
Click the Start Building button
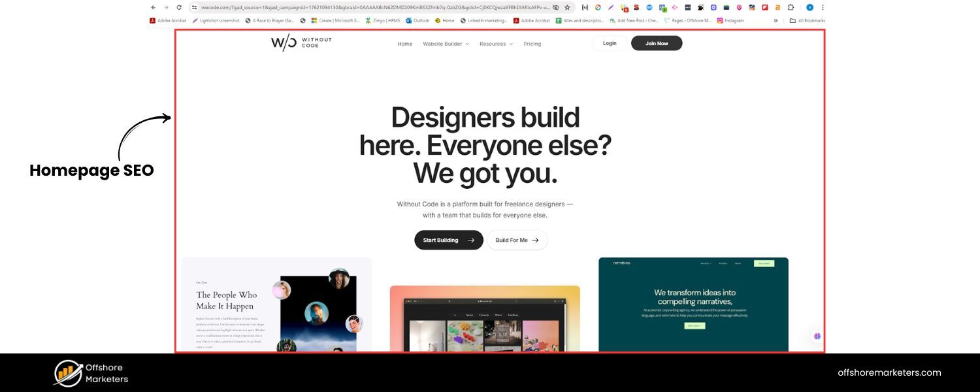[448, 240]
